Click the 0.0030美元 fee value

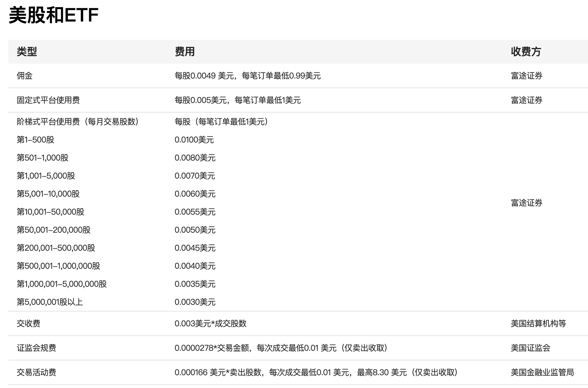point(195,302)
